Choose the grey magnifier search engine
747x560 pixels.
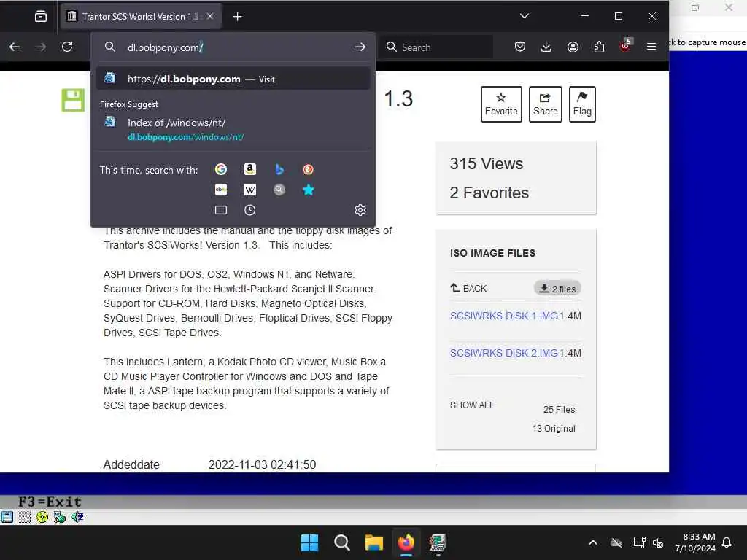[x=279, y=190]
